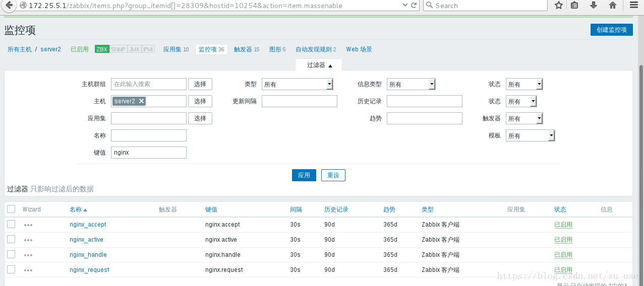This screenshot has width=644, height=286.
Task: Check the nginx_accept row checkbox
Action: click(x=11, y=224)
